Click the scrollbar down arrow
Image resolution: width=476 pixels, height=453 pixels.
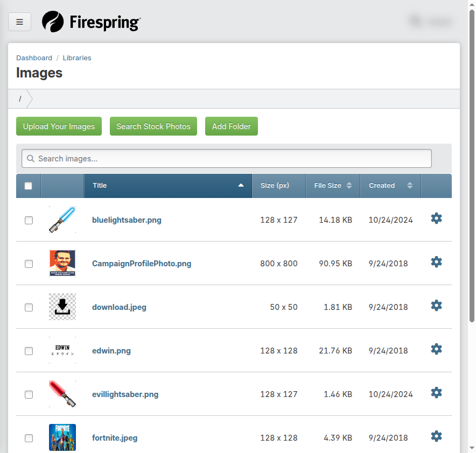click(472, 448)
